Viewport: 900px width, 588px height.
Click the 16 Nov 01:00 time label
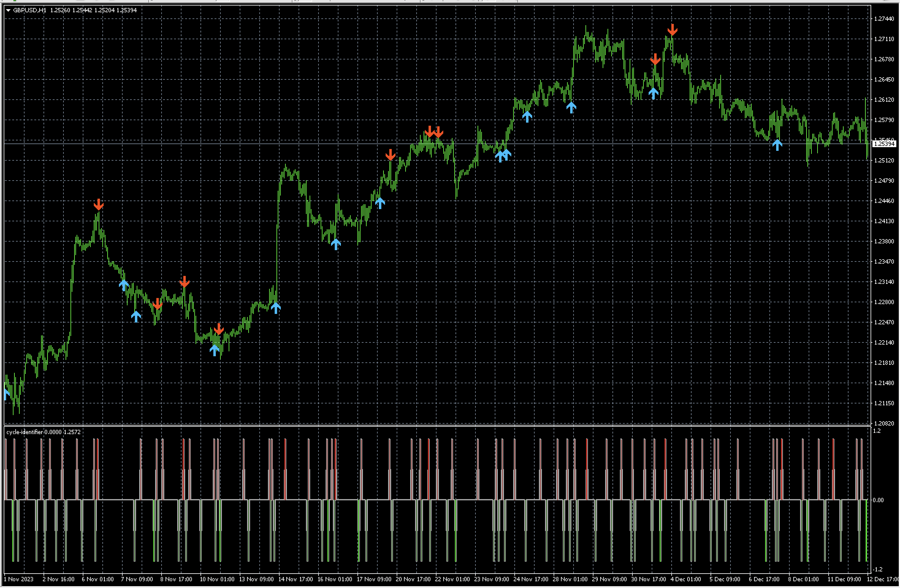[x=335, y=579]
